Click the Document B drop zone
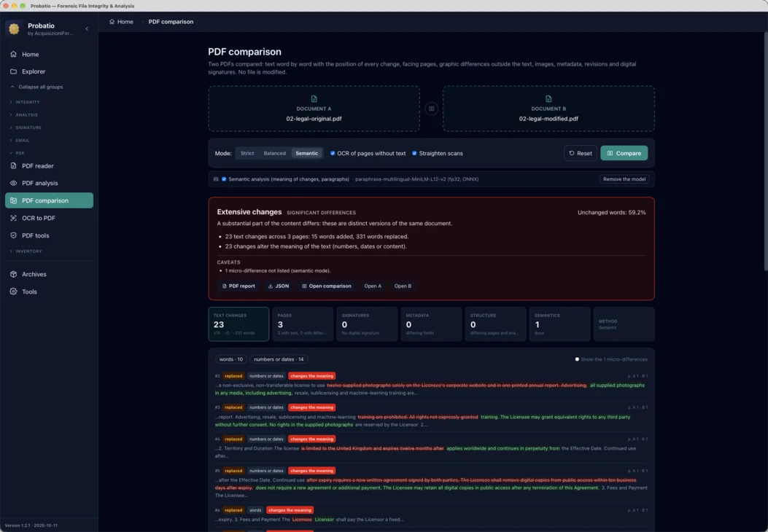Image resolution: width=768 pixels, height=532 pixels. (548, 109)
